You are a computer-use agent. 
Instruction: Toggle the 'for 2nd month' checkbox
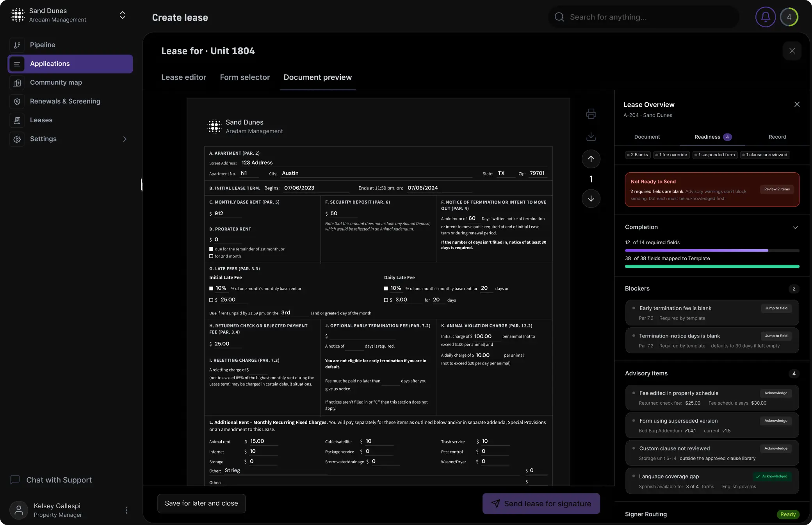point(211,256)
